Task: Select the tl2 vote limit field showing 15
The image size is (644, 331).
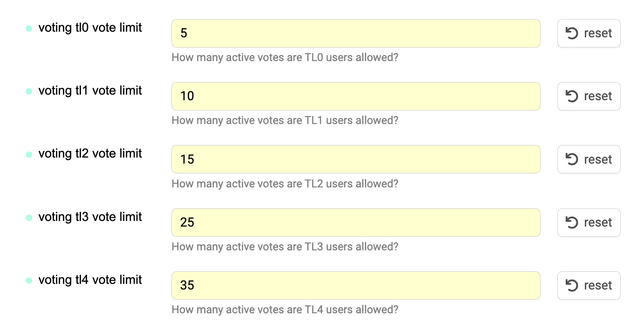Action: (x=356, y=159)
